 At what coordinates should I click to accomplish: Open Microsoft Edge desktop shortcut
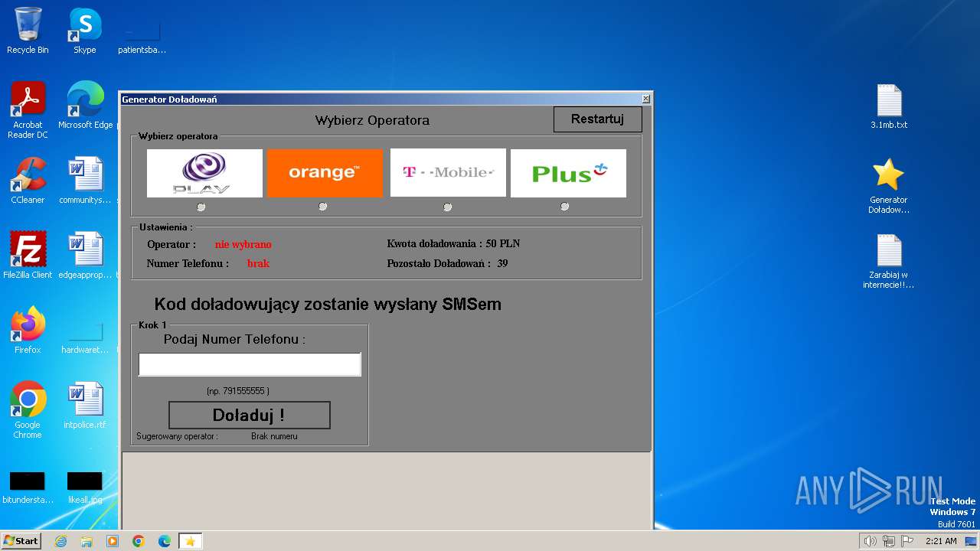pos(85,106)
